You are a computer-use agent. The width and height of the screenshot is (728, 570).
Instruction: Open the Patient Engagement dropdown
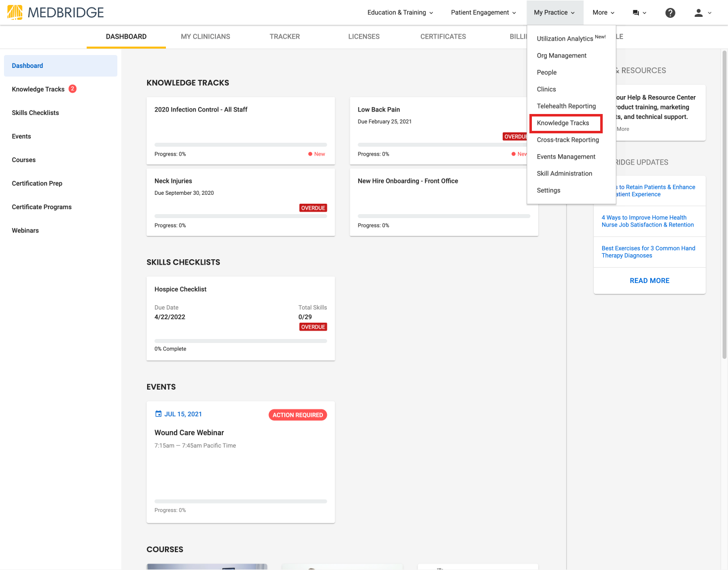pyautogui.click(x=483, y=12)
